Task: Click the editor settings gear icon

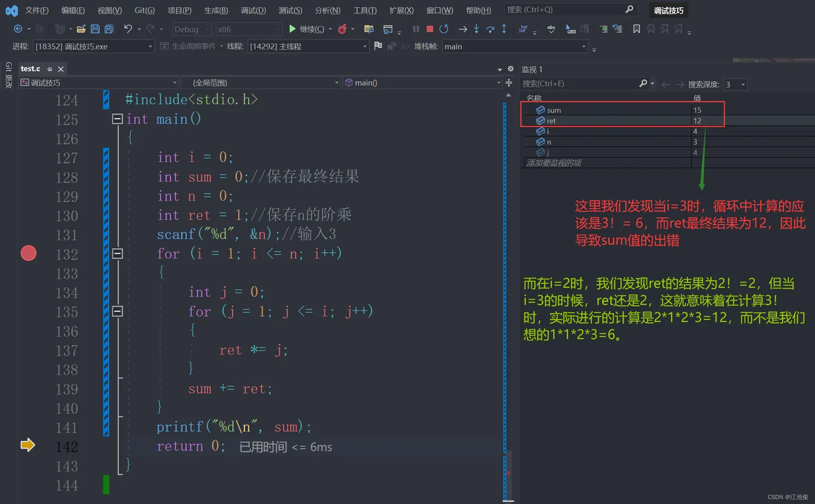Action: point(511,69)
